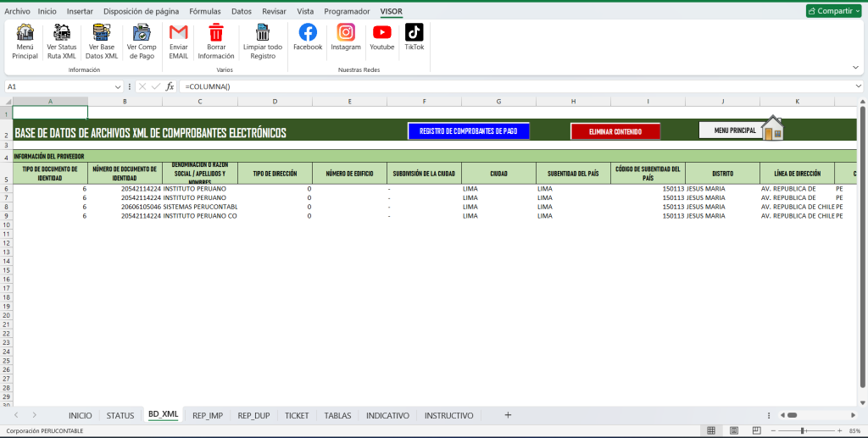The image size is (868, 438).
Task: Click Ver Comp de Pago icon
Action: coord(142,33)
